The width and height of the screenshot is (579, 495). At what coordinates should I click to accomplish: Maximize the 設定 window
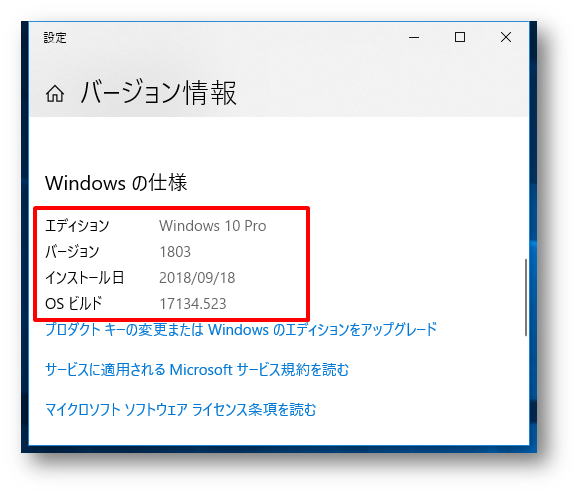tap(460, 37)
